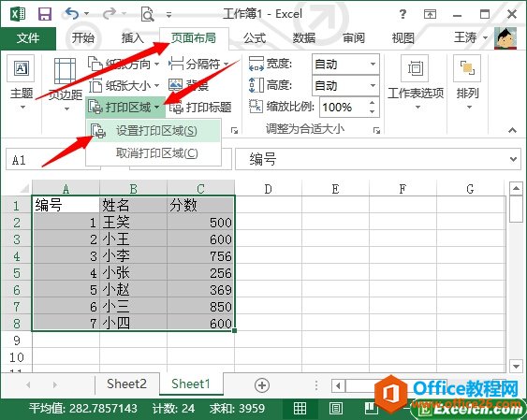Click the Save icon in quick access toolbar
527x420 pixels.
[44, 14]
